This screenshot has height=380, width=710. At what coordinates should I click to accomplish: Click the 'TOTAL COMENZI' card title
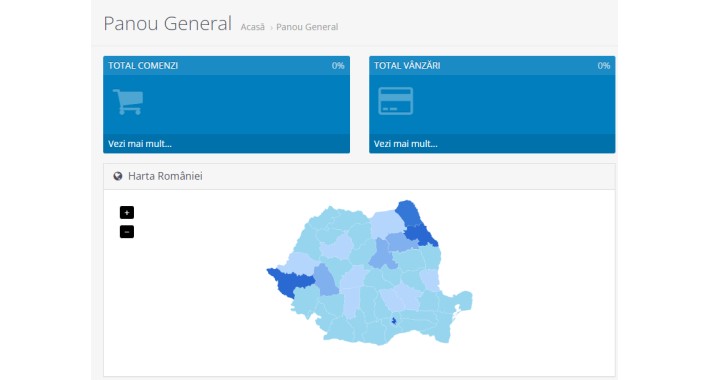pos(143,66)
